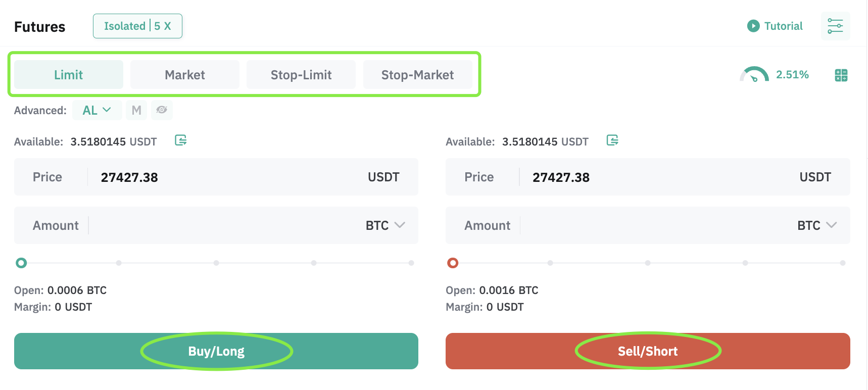The height and width of the screenshot is (390, 868).
Task: Open BTC unit dropdown in sell Amount
Action: pyautogui.click(x=817, y=225)
